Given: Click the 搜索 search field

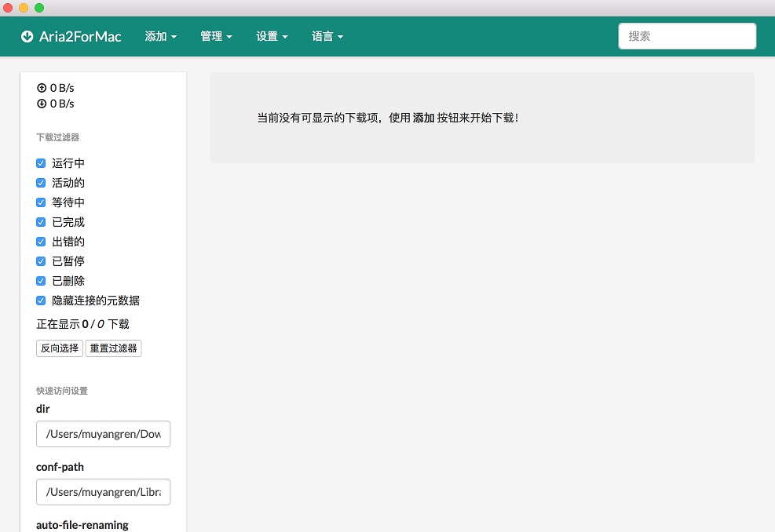Looking at the screenshot, I should tap(687, 36).
